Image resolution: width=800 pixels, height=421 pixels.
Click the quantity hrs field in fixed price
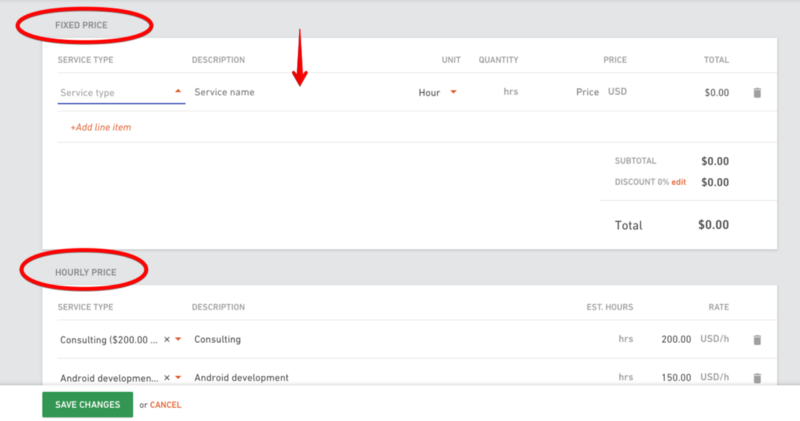[497, 92]
